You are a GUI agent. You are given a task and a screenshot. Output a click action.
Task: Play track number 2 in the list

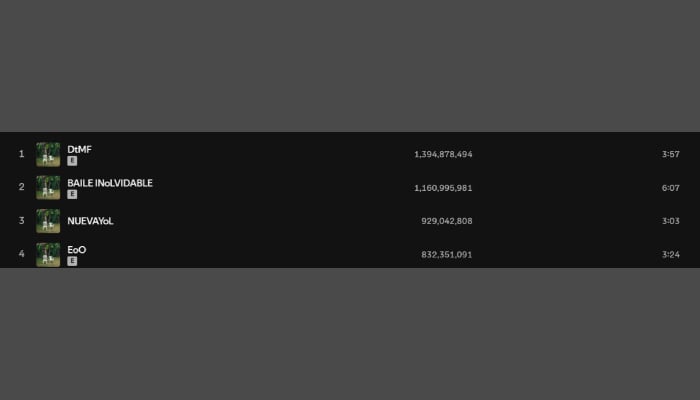point(21,188)
